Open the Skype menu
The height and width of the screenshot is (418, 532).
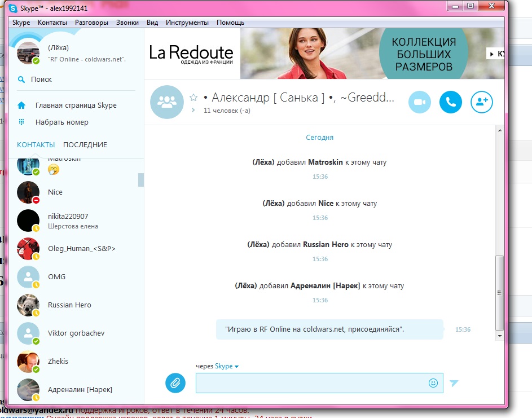click(21, 23)
